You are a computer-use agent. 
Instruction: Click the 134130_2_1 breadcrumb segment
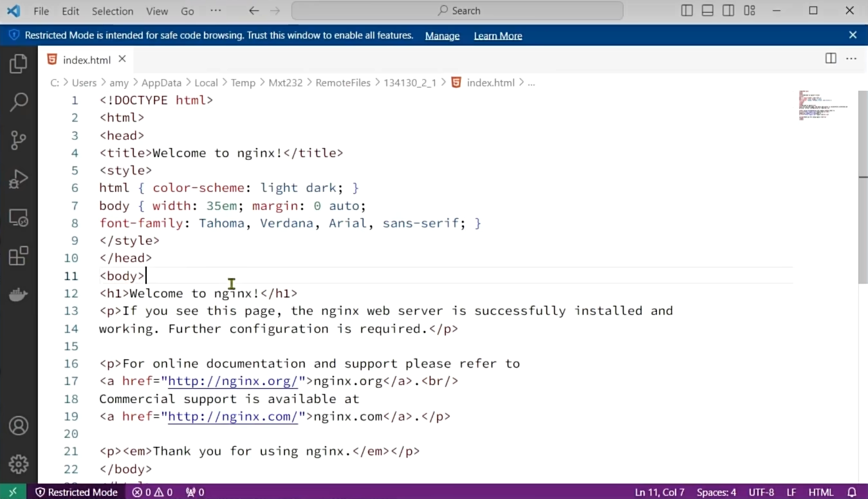tap(410, 82)
